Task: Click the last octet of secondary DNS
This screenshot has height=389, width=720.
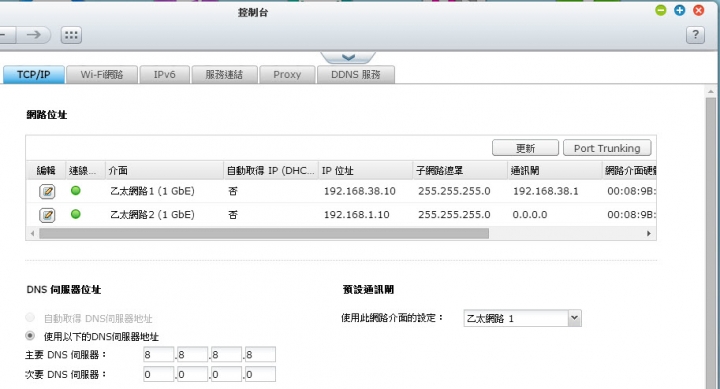Action: pyautogui.click(x=260, y=374)
